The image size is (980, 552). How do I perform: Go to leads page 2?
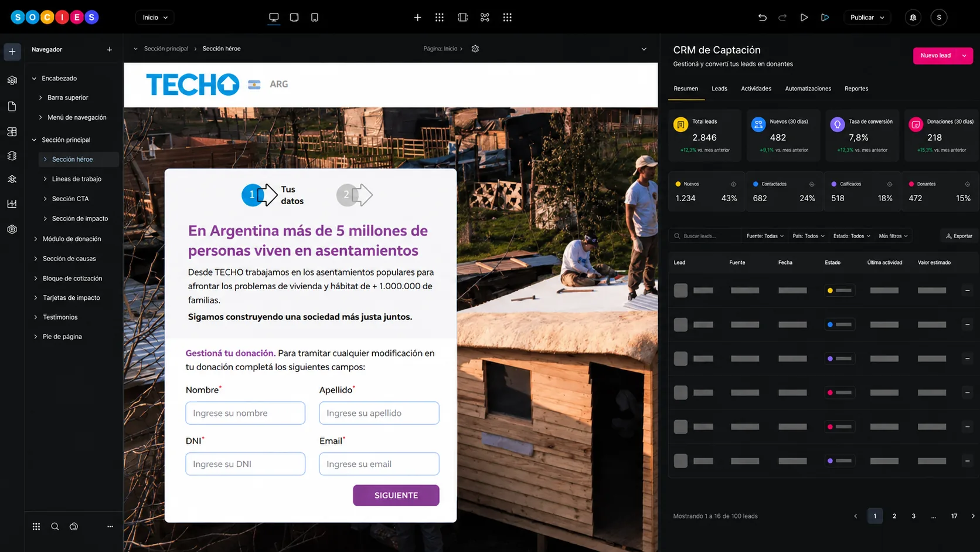[894, 516]
